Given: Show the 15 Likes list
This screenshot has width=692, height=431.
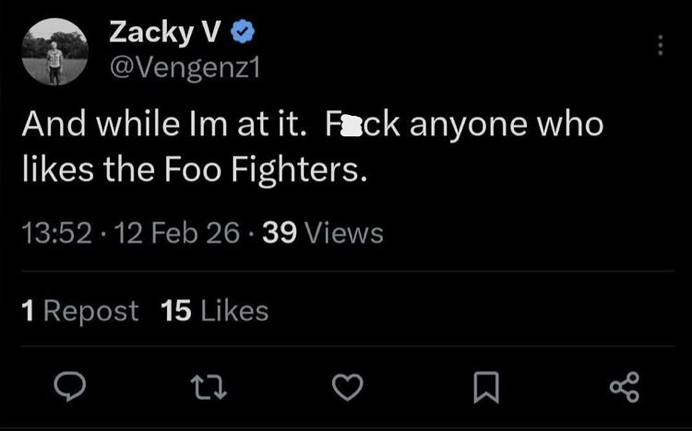Looking at the screenshot, I should pos(214,311).
